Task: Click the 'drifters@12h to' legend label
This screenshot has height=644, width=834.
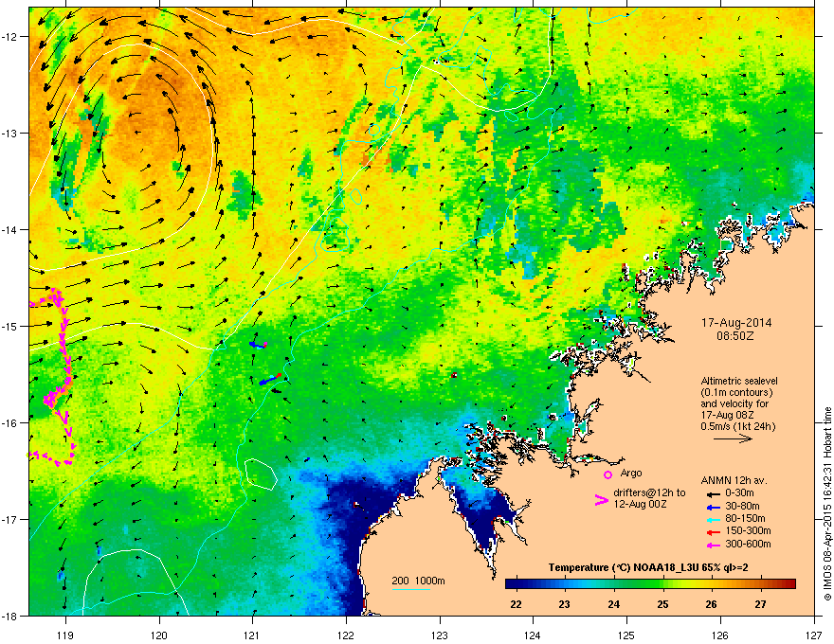Action: 649,492
